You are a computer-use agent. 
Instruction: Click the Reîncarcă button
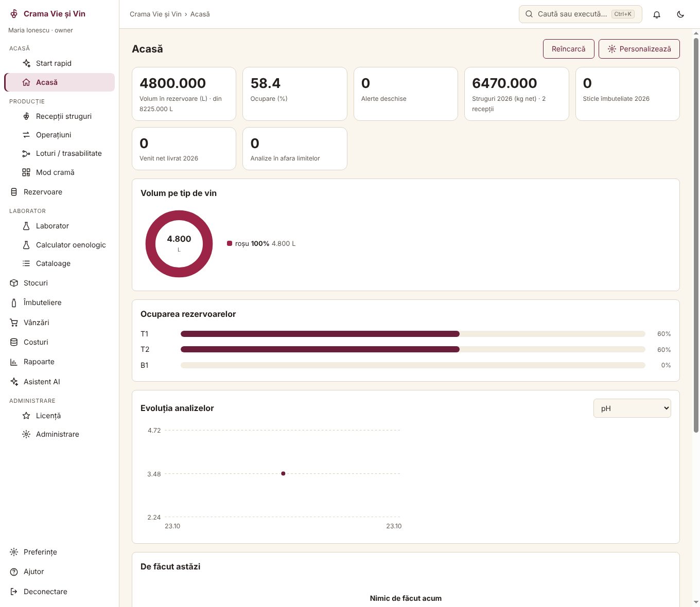(569, 49)
